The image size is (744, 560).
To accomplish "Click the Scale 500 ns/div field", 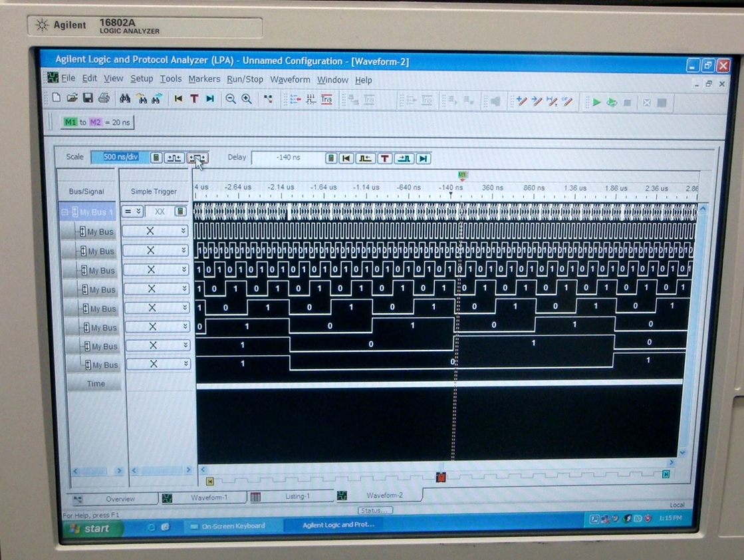I will pyautogui.click(x=119, y=157).
